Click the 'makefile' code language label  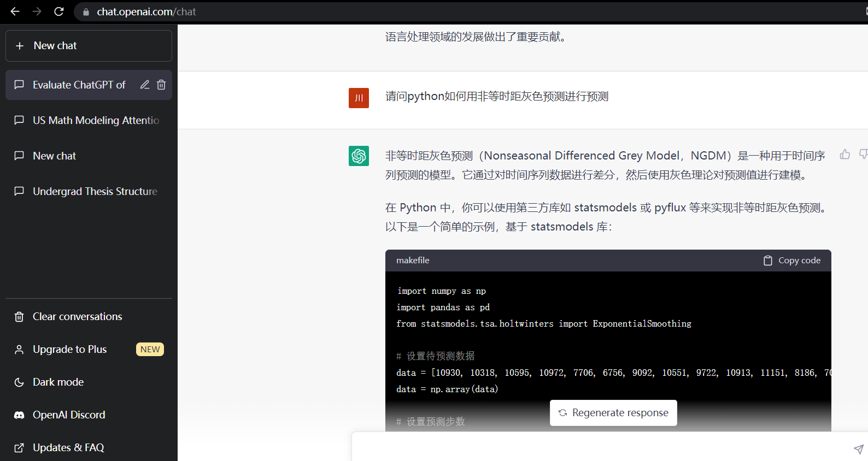(413, 261)
